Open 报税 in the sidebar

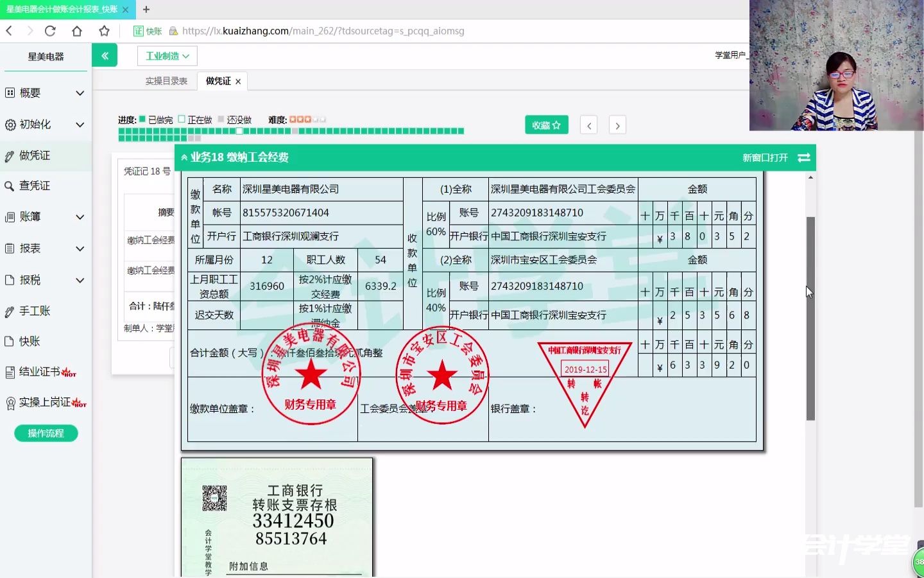coord(30,280)
